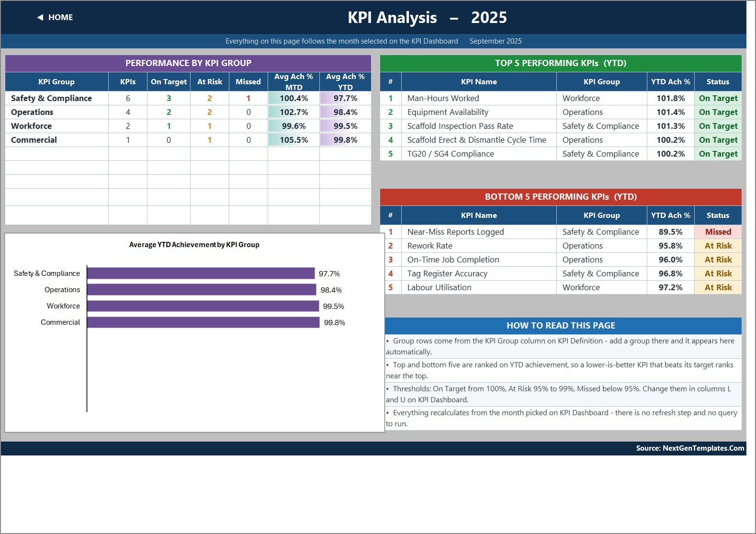This screenshot has height=534, width=756.
Task: Click the Operations chart bar
Action: (202, 290)
